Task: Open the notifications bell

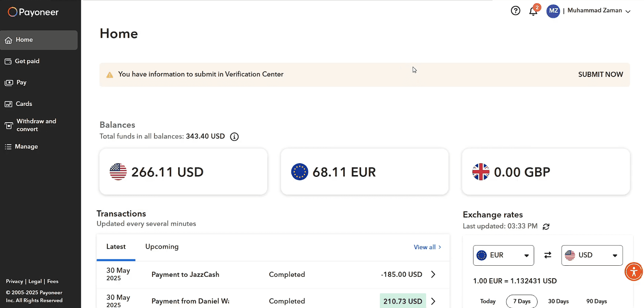Action: point(533,12)
